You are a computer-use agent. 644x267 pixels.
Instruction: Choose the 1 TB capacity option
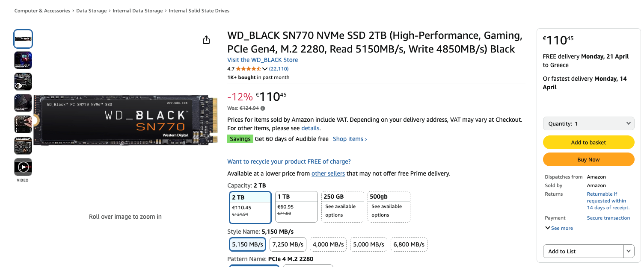(x=296, y=207)
